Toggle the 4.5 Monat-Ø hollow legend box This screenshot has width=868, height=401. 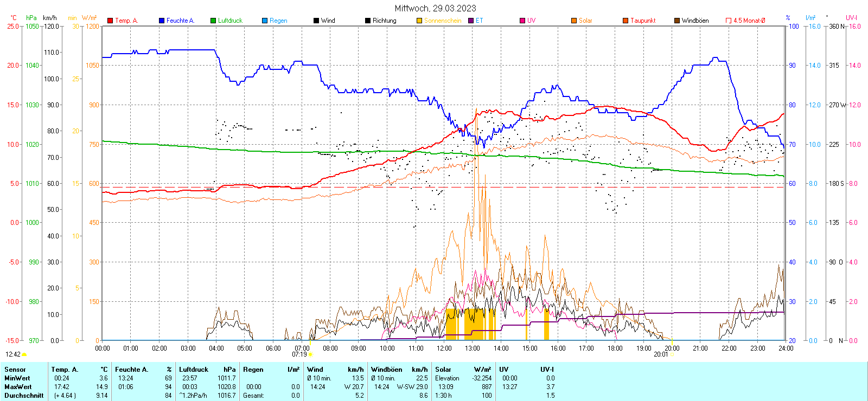(729, 21)
